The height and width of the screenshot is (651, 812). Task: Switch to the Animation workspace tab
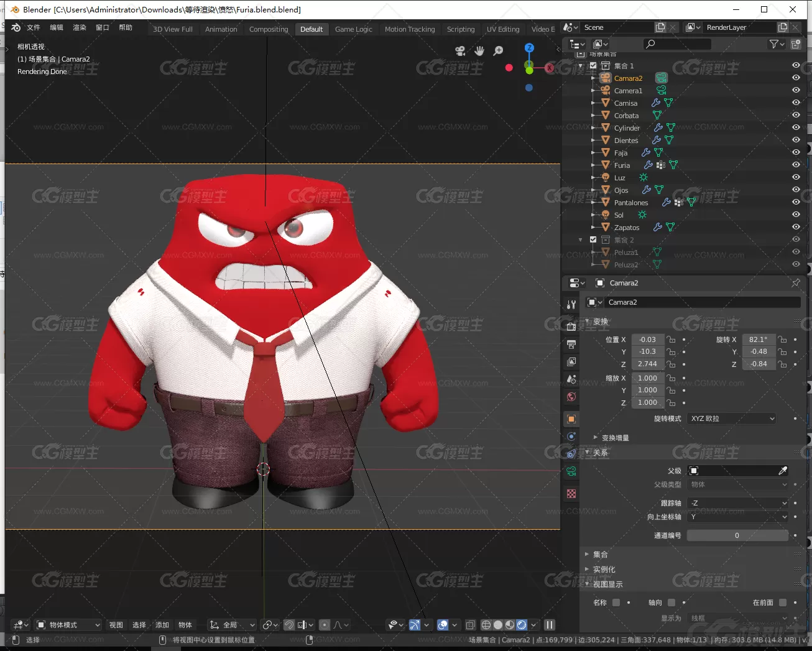pyautogui.click(x=221, y=29)
